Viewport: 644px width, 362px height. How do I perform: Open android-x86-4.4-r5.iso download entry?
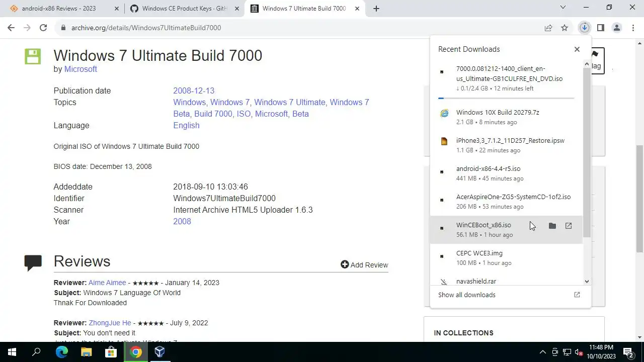click(506, 173)
